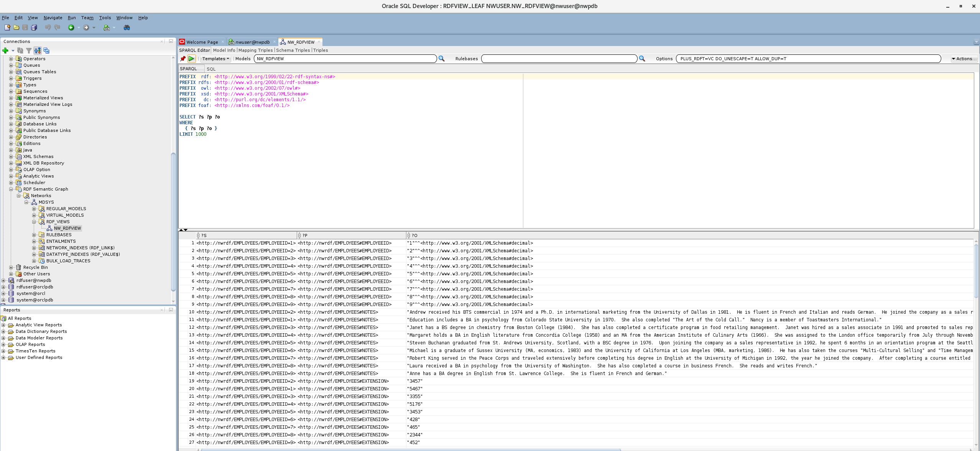980x451 pixels.
Task: Open the Templates dropdown
Action: (x=215, y=59)
